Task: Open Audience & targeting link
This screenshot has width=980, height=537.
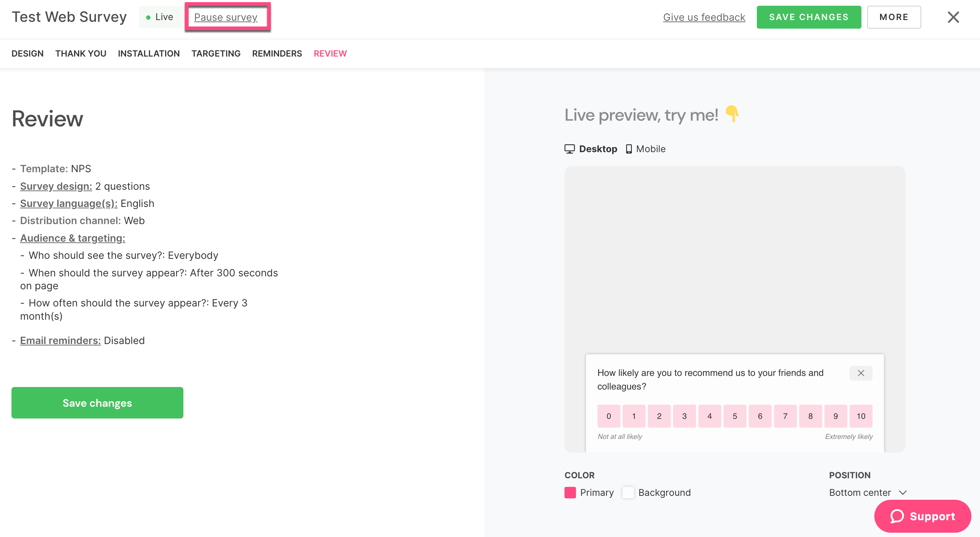Action: pyautogui.click(x=73, y=238)
